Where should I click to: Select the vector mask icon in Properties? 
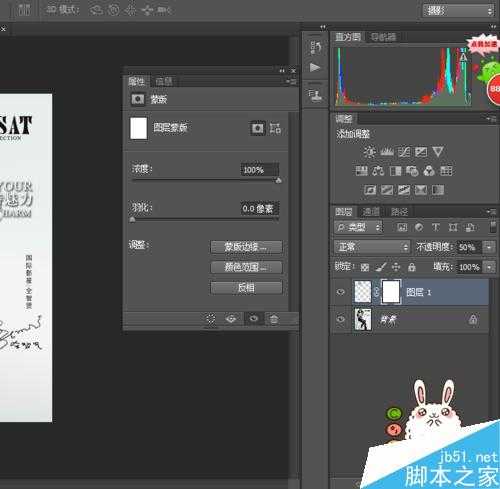coord(275,128)
